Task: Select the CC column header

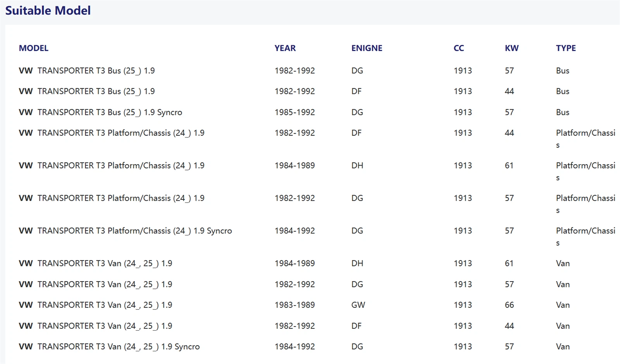Action: point(459,48)
